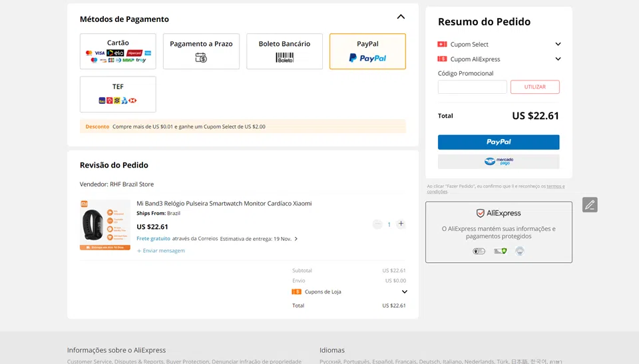Click the pencil edit icon
The width and height of the screenshot is (639, 364).
(590, 204)
